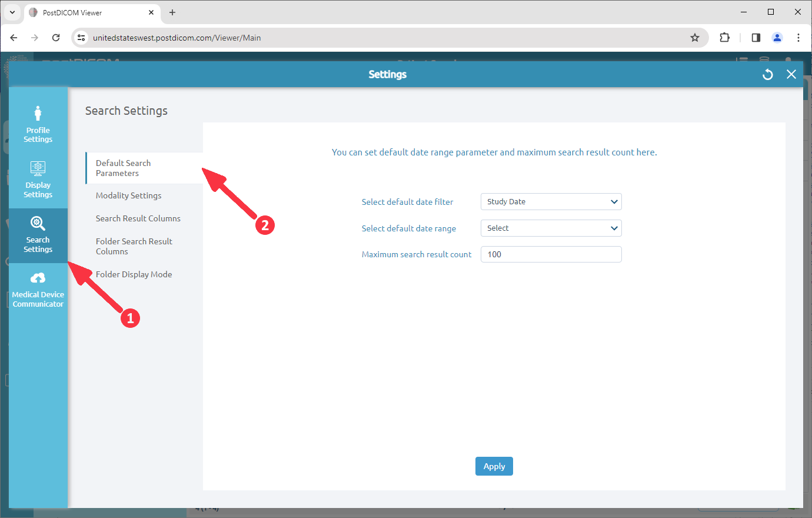Open the Folder Display Mode section
The height and width of the screenshot is (518, 812).
[x=134, y=274]
